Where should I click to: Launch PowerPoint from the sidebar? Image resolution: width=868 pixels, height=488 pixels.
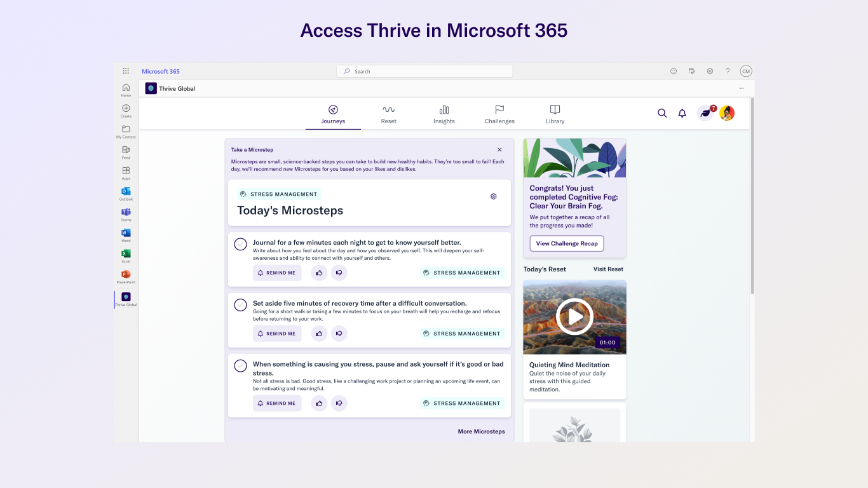[x=126, y=277]
